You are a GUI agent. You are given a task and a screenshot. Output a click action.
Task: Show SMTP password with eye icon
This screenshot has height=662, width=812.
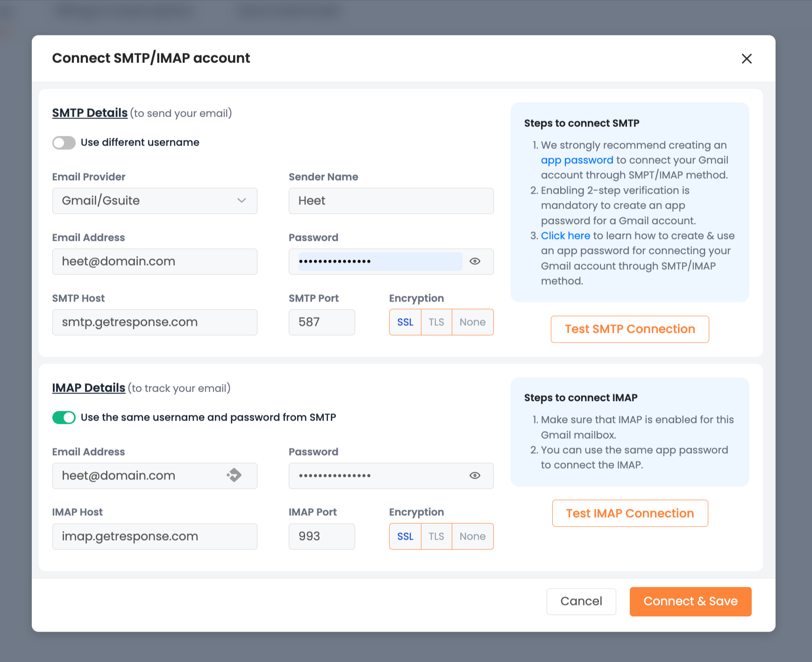(x=475, y=261)
